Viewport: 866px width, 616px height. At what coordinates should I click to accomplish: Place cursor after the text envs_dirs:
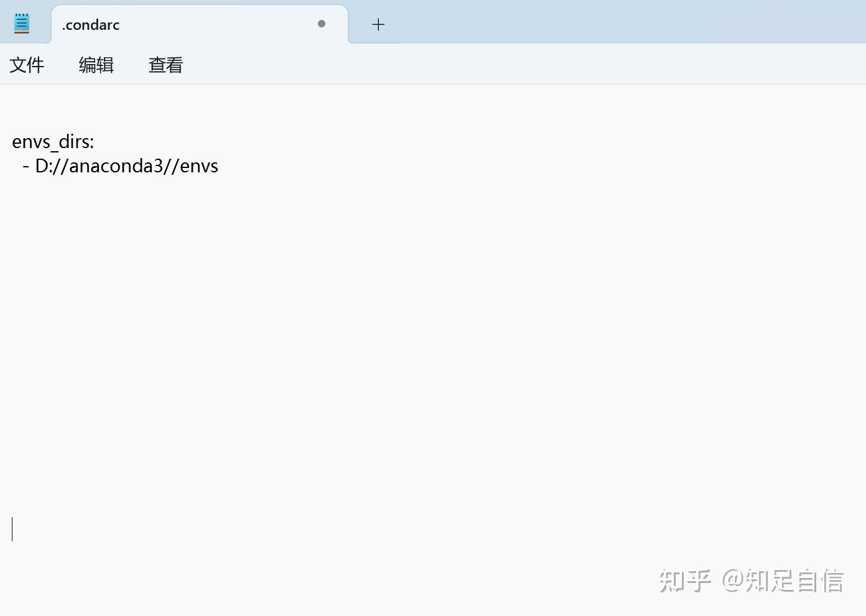96,141
